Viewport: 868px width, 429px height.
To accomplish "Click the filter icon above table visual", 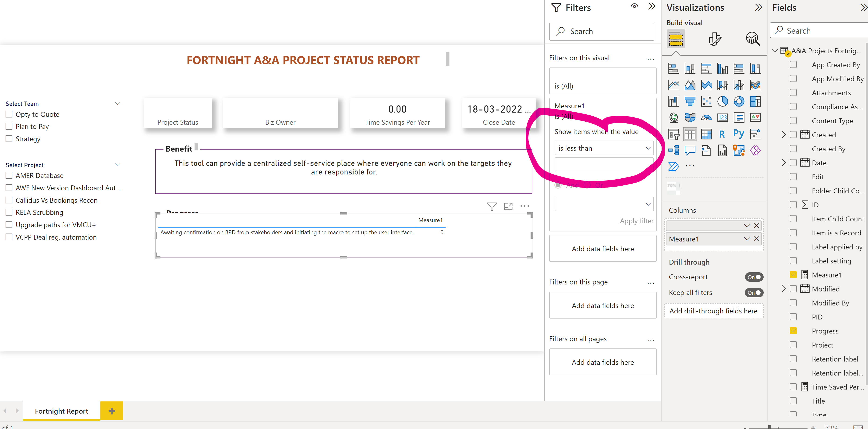I will click(x=492, y=206).
